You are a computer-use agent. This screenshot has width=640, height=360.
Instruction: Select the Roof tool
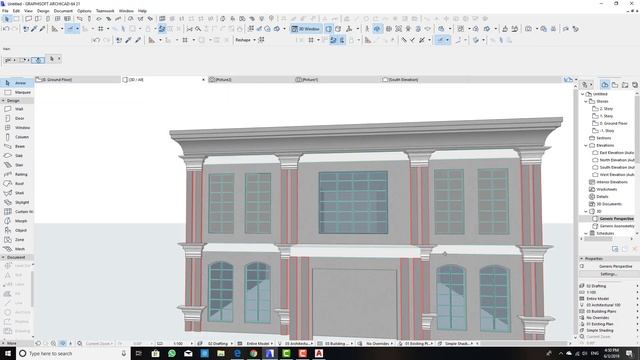(x=16, y=184)
